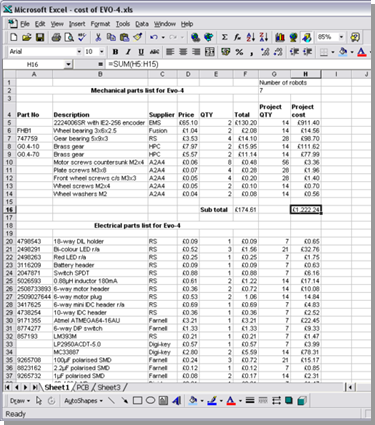Create a new workbook with New icon
This screenshot has width=375, height=425.
pyautogui.click(x=13, y=37)
